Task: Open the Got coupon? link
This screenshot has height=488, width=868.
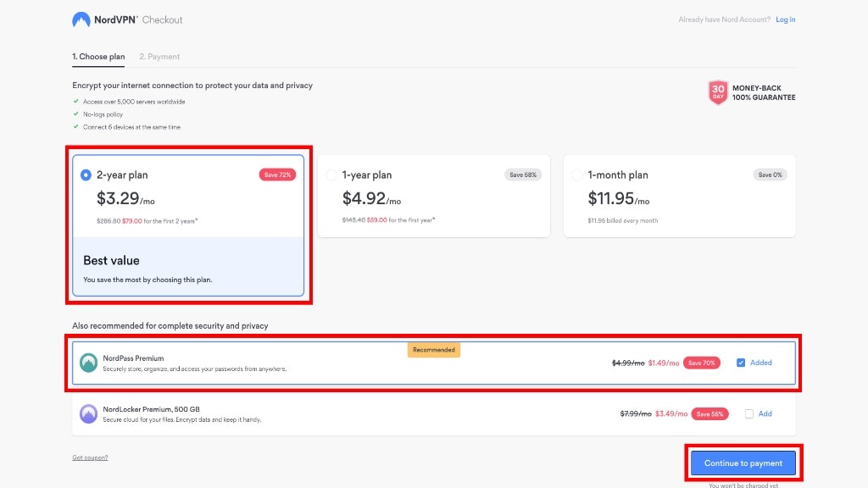Action: [x=90, y=457]
